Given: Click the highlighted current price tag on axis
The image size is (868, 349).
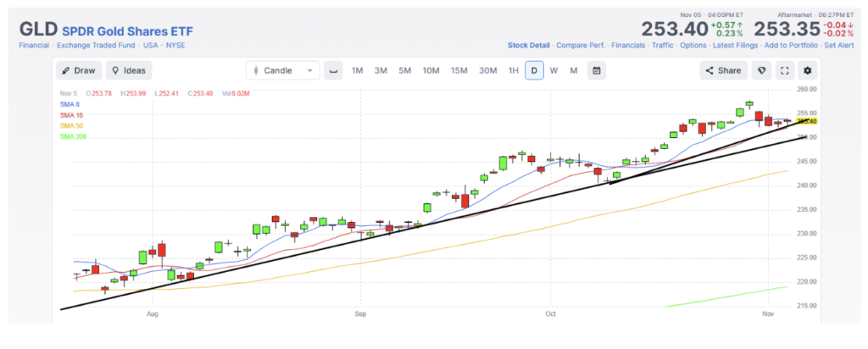Looking at the screenshot, I should coord(807,121).
